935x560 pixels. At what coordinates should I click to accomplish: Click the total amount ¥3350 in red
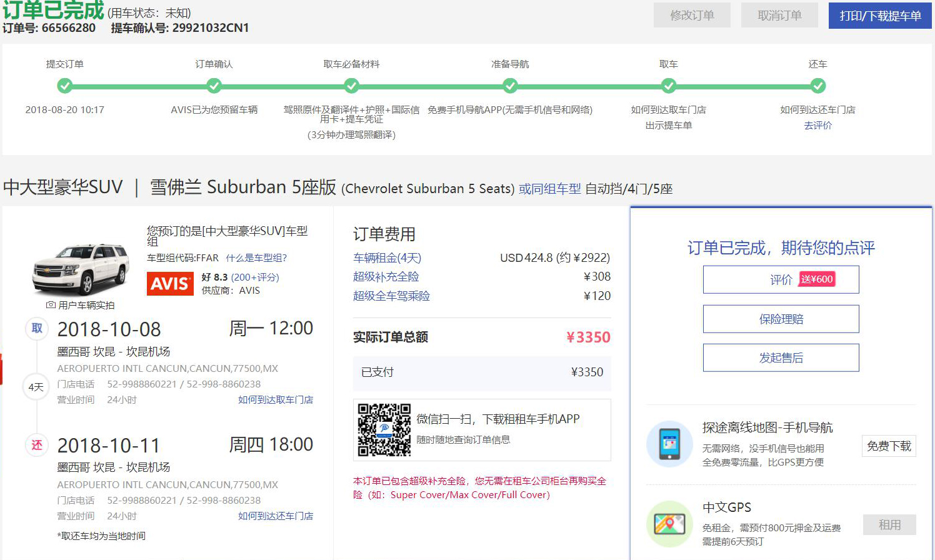click(x=588, y=337)
